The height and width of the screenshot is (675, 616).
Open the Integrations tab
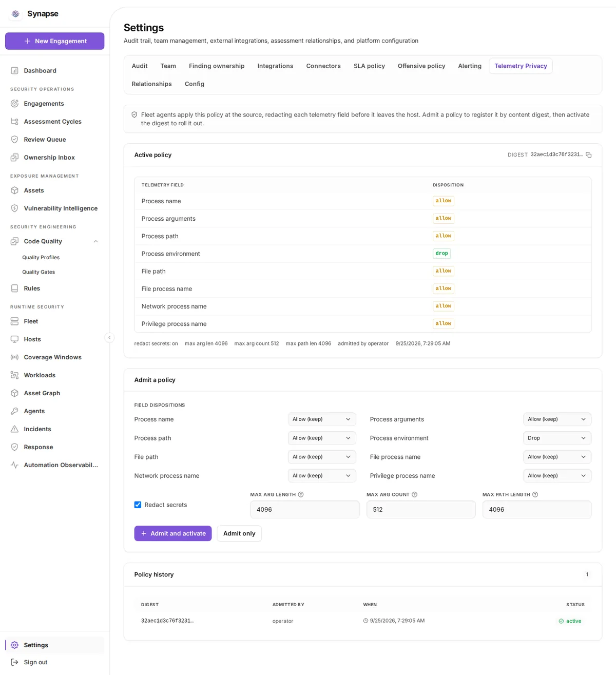tap(275, 66)
